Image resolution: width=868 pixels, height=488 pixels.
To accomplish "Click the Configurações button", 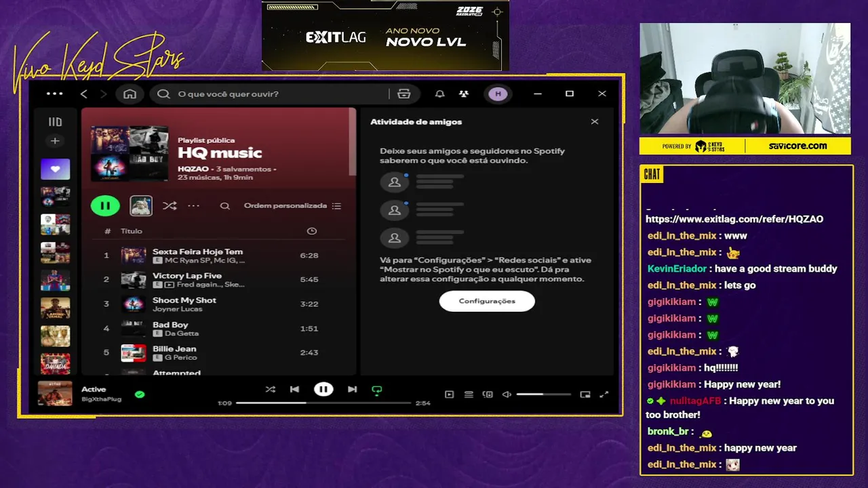I will coord(487,301).
